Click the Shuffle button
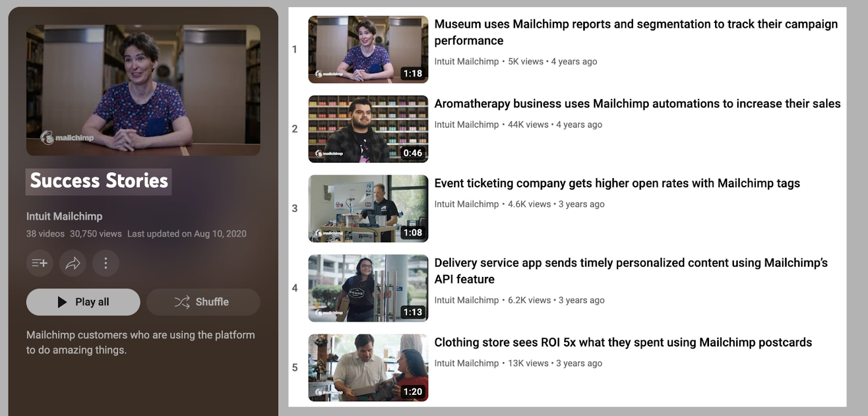Image resolution: width=868 pixels, height=416 pixels. tap(203, 302)
